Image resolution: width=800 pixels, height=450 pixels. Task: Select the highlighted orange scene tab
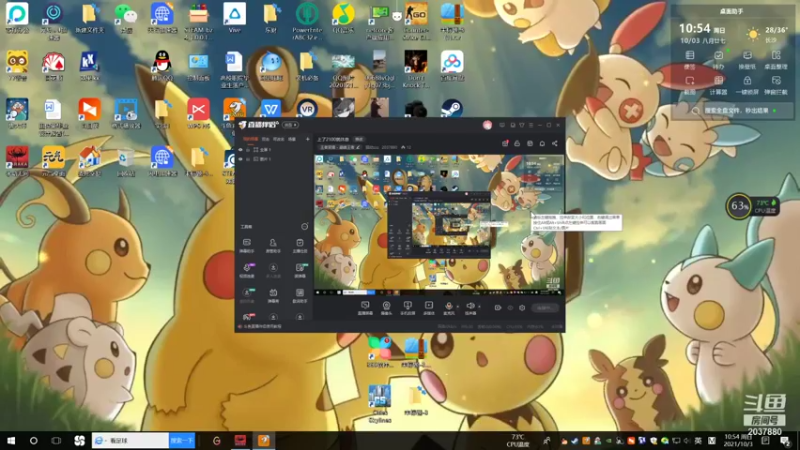coord(250,139)
